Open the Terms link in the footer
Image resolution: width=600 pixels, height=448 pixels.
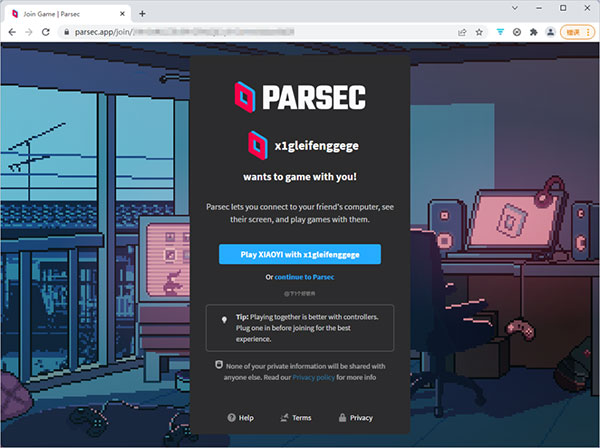coord(296,418)
